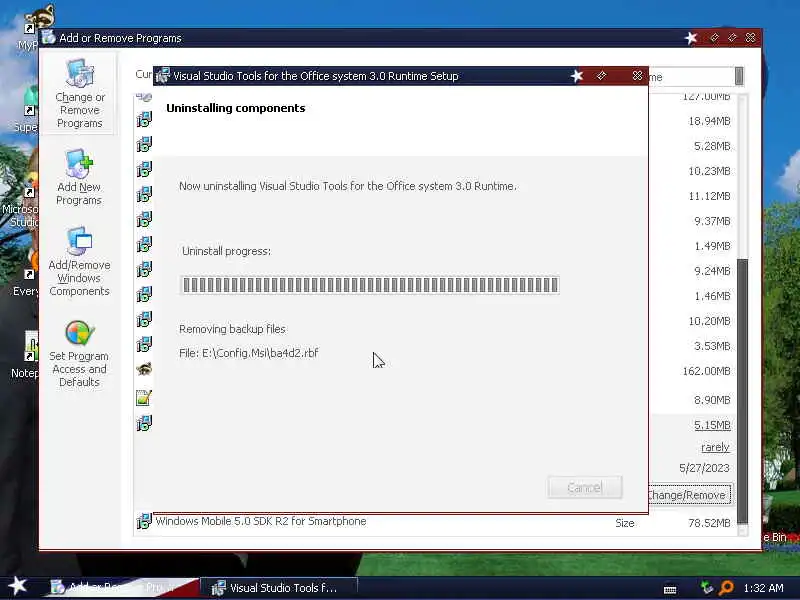Click the star Start button on taskbar
The width and height of the screenshot is (800, 600).
pos(18,586)
